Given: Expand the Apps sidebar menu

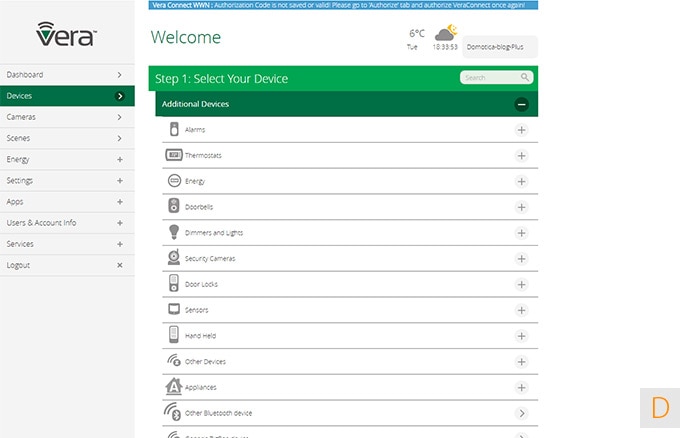Looking at the screenshot, I should tap(67, 201).
